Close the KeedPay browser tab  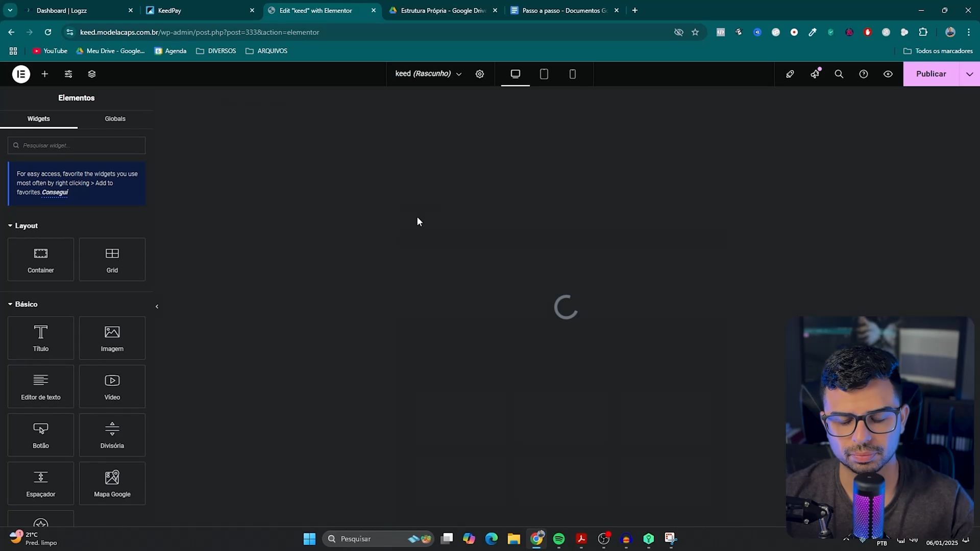click(252, 10)
